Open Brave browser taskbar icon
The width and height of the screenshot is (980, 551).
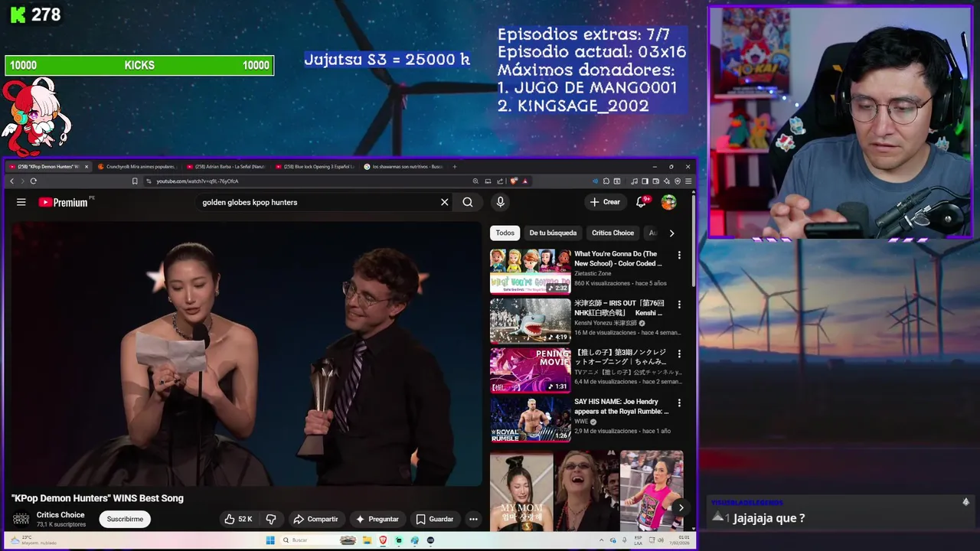coord(383,540)
